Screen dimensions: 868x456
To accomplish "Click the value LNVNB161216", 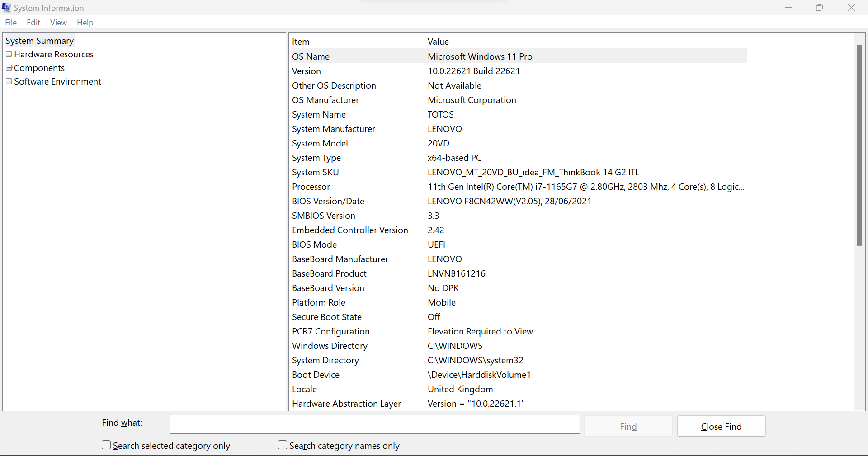I will [x=457, y=273].
